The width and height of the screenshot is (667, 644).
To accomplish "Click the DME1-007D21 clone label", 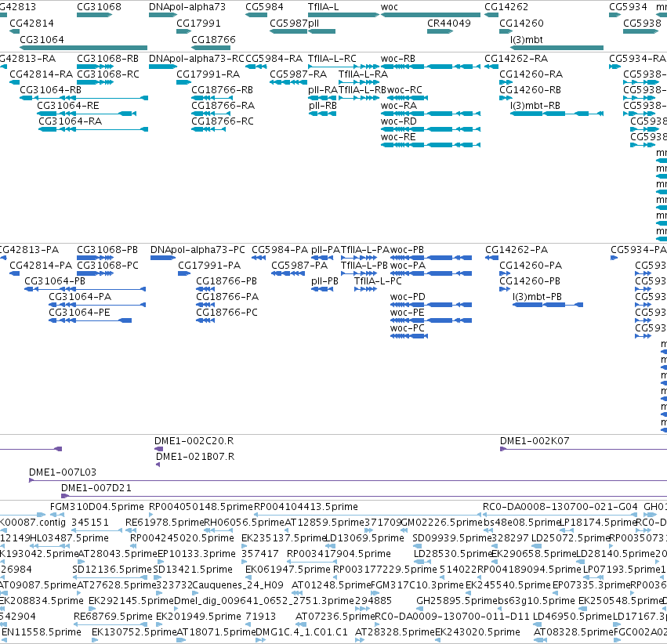I will tap(96, 488).
